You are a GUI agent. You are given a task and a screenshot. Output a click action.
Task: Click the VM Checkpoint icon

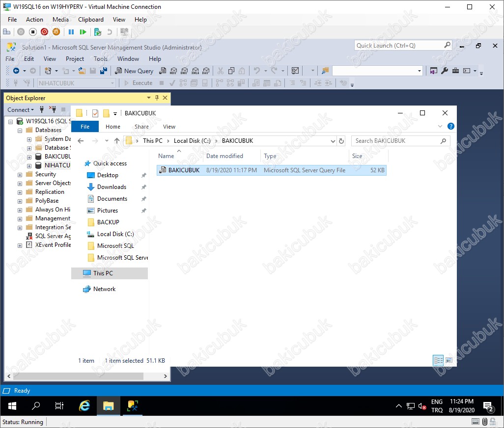pos(98,32)
